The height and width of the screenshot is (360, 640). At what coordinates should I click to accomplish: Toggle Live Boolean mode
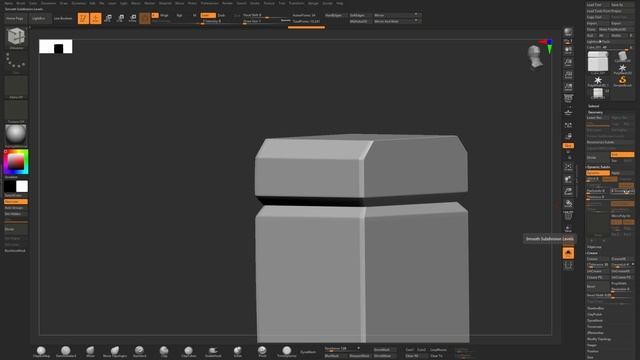(x=63, y=18)
